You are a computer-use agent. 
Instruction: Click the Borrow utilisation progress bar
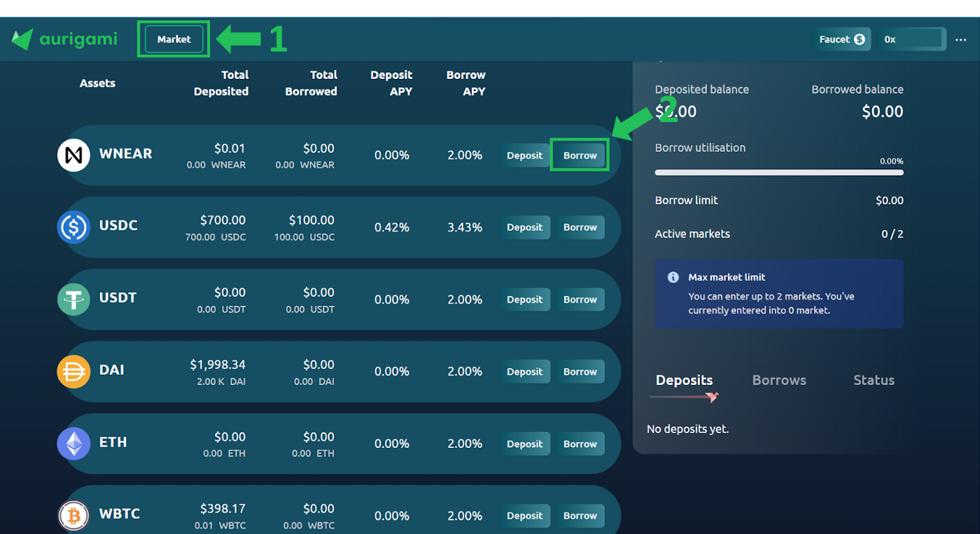[779, 172]
